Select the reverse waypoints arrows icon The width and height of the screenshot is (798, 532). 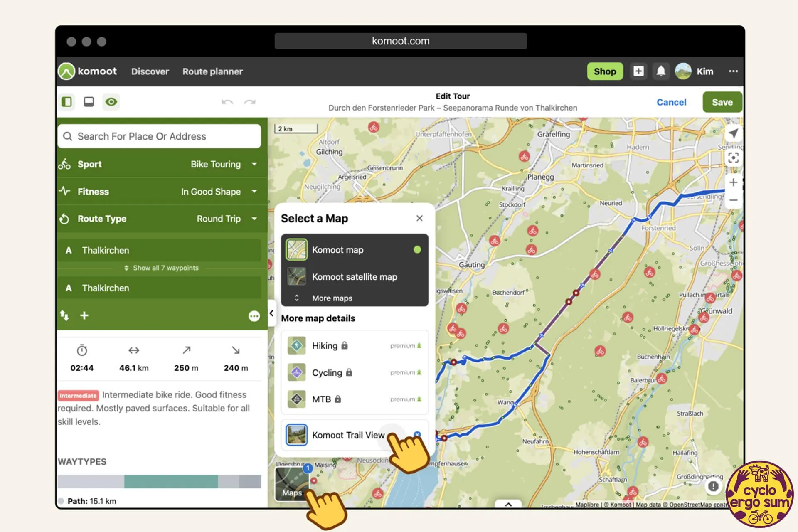64,315
